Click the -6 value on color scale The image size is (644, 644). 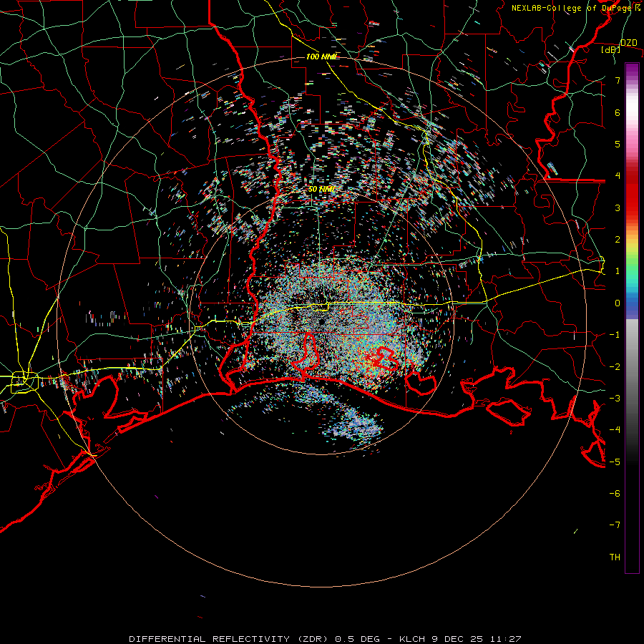coord(615,494)
